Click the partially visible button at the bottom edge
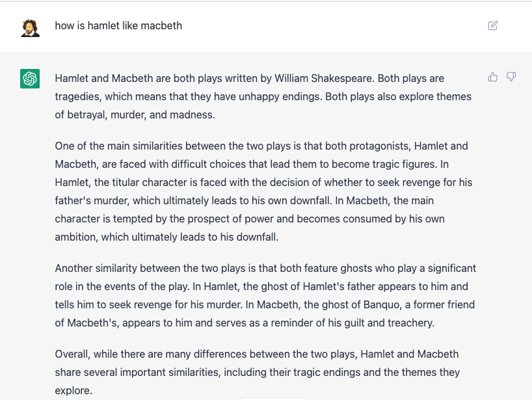The height and width of the screenshot is (400, 532). (274, 399)
